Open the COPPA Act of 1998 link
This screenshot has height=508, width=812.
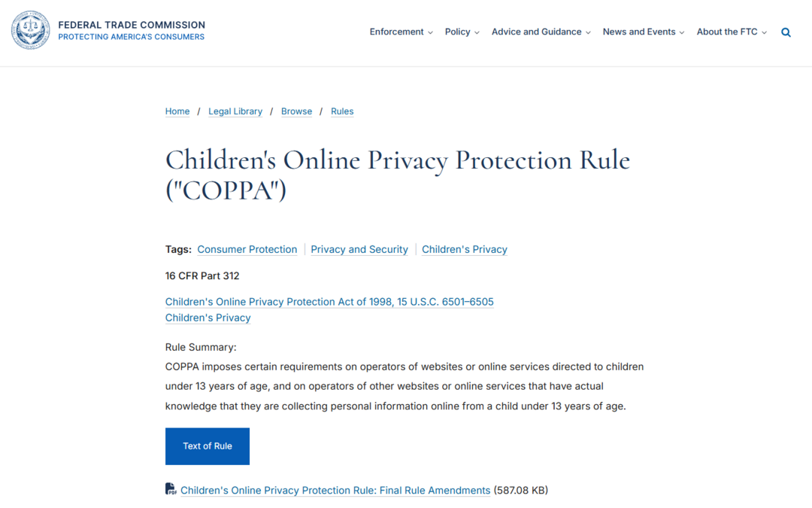pyautogui.click(x=329, y=302)
